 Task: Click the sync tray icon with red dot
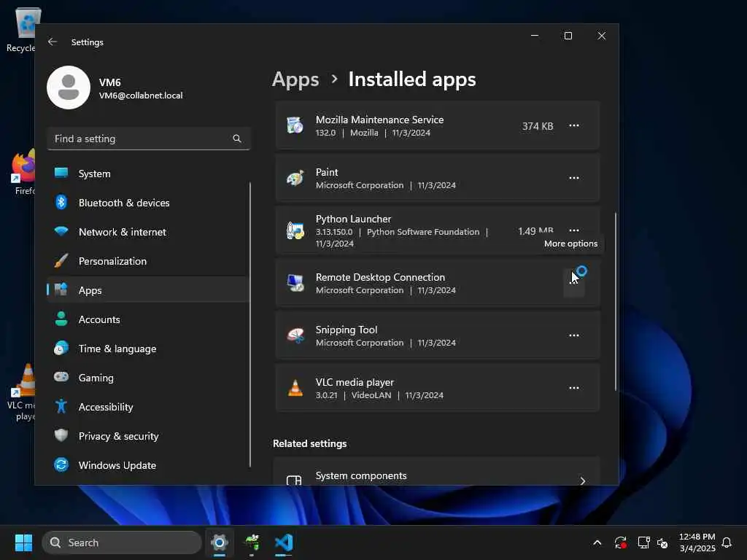(620, 542)
